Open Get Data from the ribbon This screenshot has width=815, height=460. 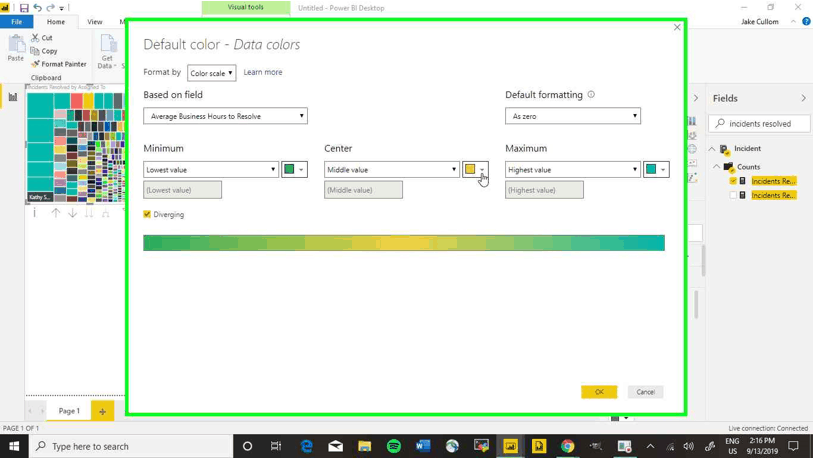pyautogui.click(x=107, y=51)
